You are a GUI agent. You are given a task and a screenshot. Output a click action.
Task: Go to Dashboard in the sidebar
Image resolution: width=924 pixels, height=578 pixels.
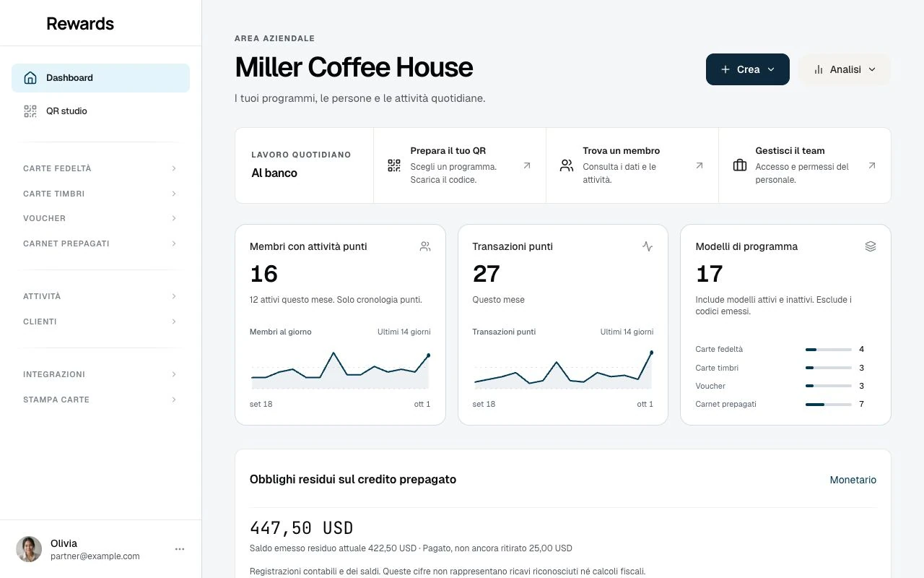(101, 78)
